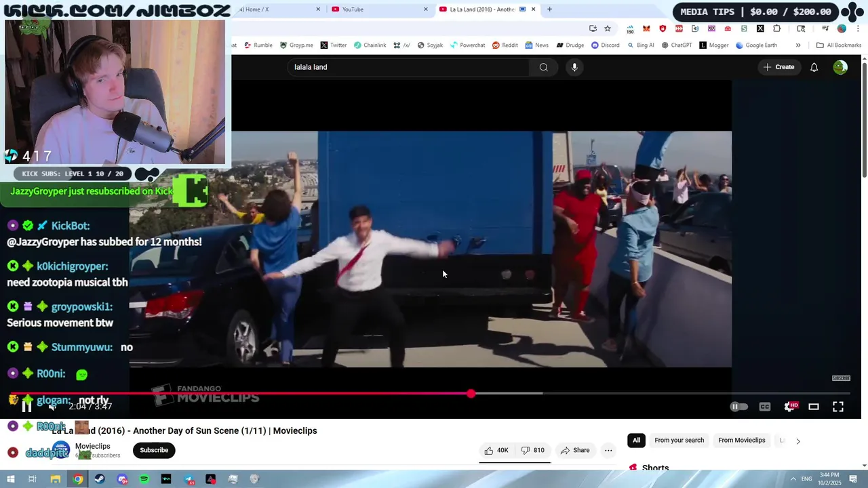Click the X extension icon in toolbar
868x488 pixels.
click(x=760, y=28)
